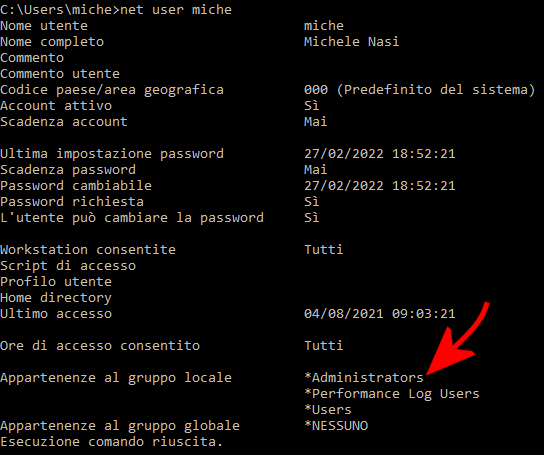Click the *Users group entry
Screen dimensions: 544x455
(x=328, y=410)
